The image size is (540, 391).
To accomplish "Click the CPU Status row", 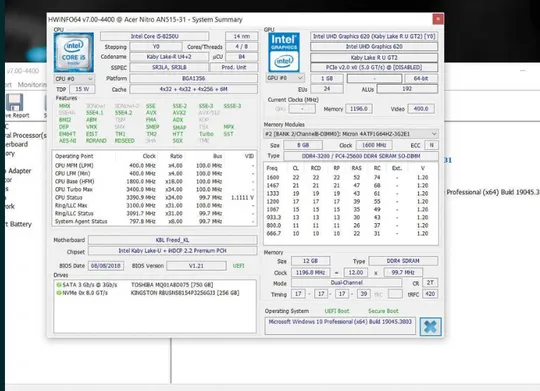I will tap(154, 197).
